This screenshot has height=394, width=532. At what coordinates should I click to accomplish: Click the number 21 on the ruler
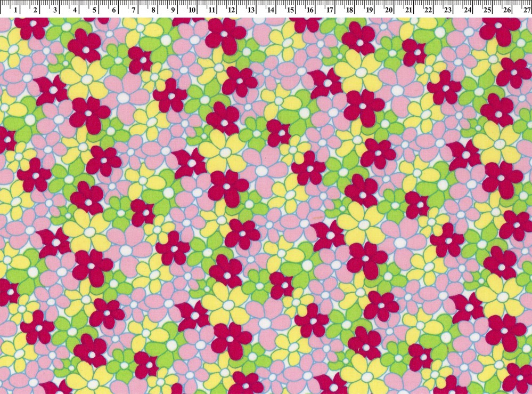(x=408, y=10)
